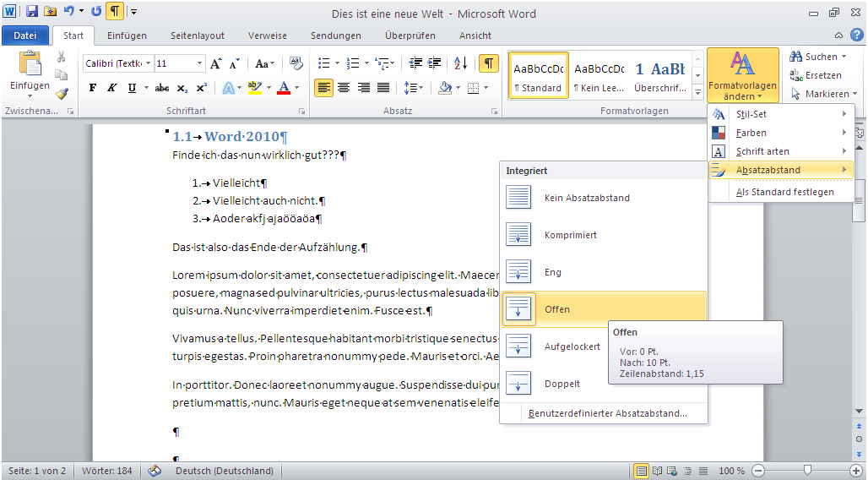Toggle pilcrow button in quick access toolbar

pyautogui.click(x=115, y=11)
